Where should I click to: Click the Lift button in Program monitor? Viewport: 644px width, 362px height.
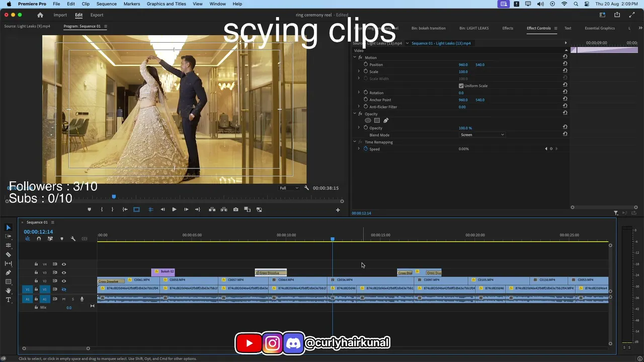point(212,210)
